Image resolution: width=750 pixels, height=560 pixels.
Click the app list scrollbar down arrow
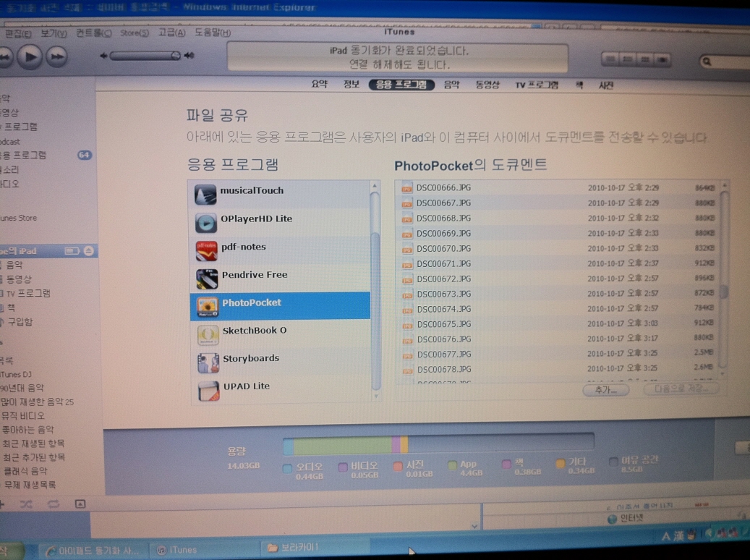pyautogui.click(x=376, y=396)
